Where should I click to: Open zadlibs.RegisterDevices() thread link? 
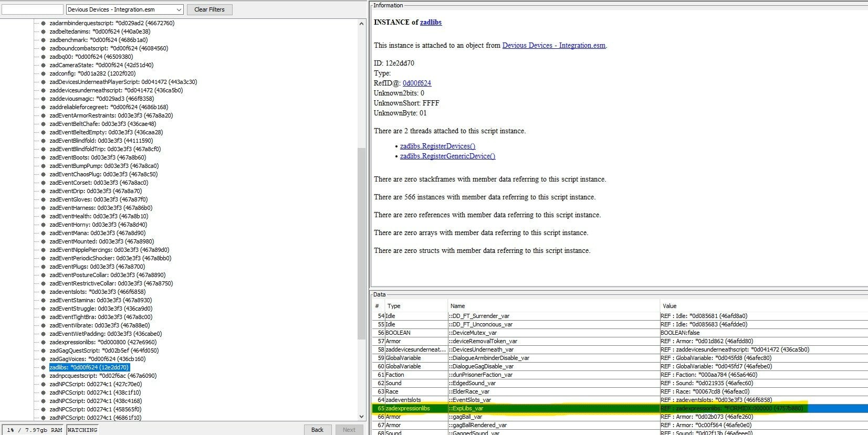tap(437, 146)
